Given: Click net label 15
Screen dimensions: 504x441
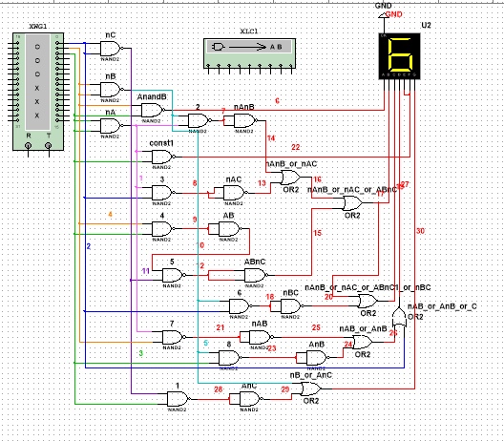Looking at the screenshot, I should 317,233.
